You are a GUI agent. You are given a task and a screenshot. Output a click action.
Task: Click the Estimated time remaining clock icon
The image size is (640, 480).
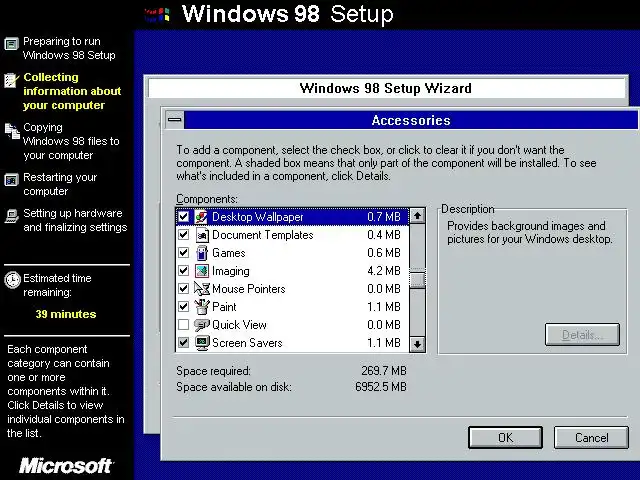click(12, 280)
